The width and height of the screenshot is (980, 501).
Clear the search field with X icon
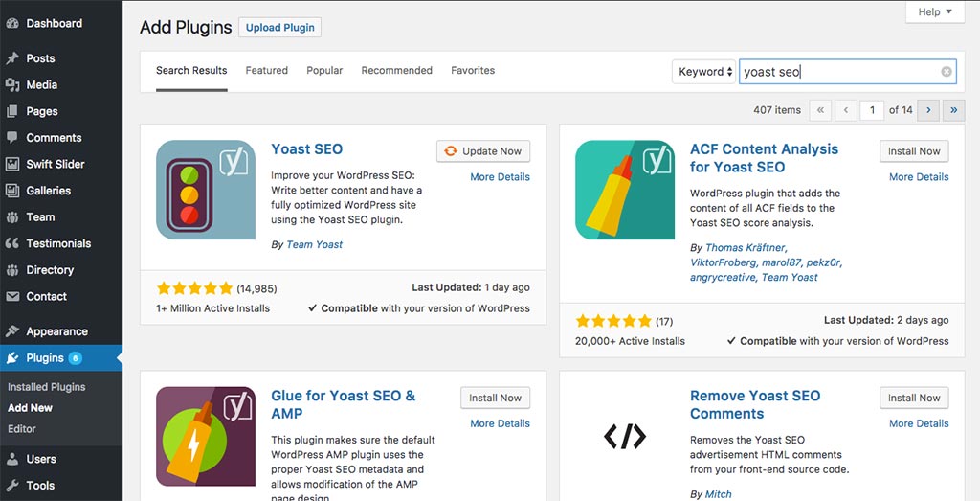(947, 72)
